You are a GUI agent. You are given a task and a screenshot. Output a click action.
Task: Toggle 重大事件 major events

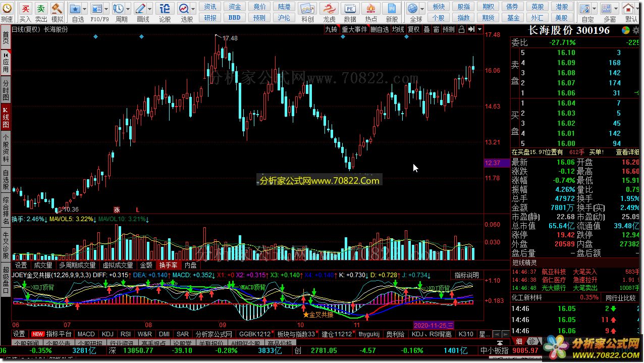tap(355, 29)
